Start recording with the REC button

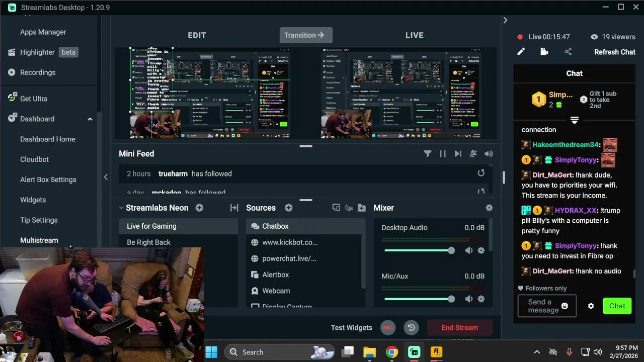pos(388,327)
